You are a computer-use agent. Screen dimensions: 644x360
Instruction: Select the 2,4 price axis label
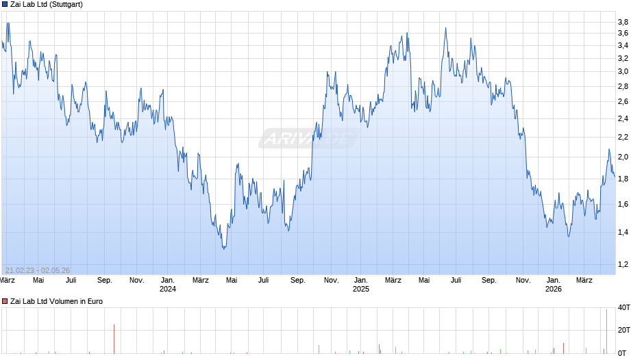point(623,119)
